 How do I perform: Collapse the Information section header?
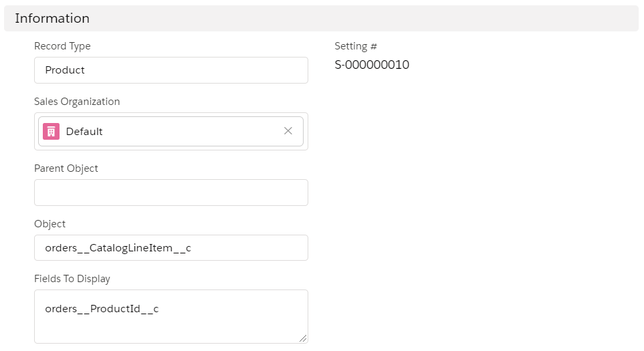[x=52, y=19]
